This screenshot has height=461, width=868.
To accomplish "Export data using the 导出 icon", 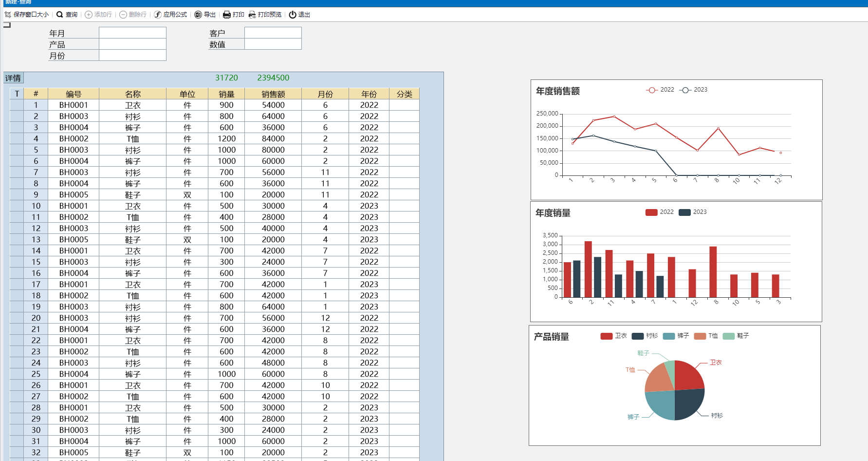I will click(198, 15).
